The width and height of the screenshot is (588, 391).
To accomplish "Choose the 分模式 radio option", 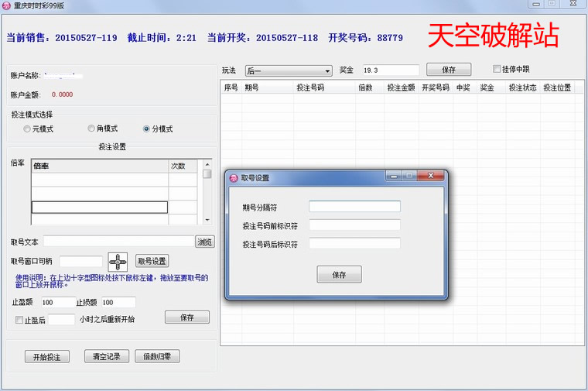I will (x=146, y=129).
